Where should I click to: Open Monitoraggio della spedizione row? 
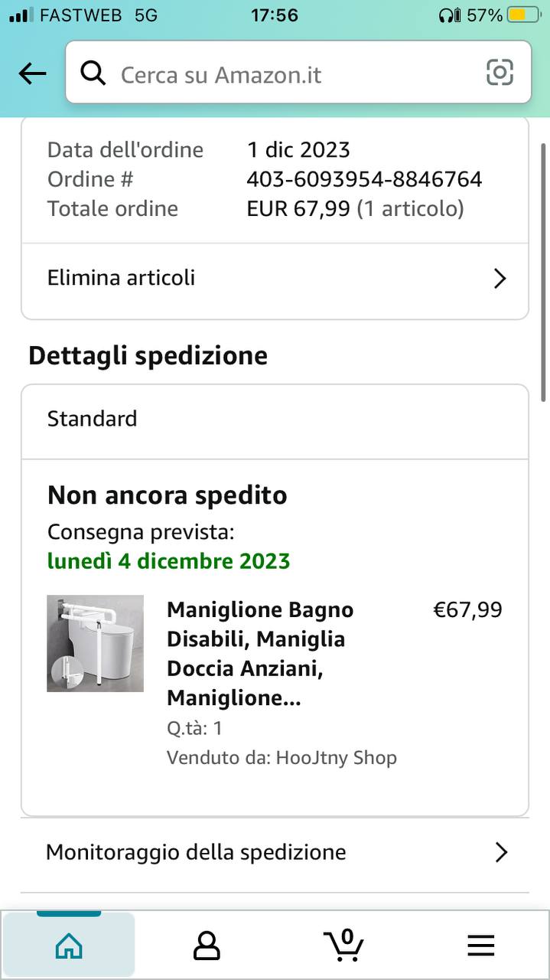(x=229, y=852)
